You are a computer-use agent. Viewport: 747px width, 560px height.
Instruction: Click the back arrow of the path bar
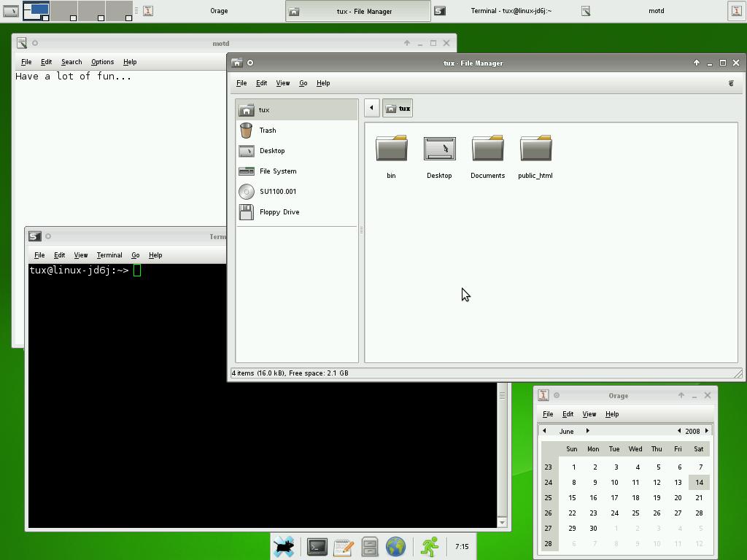[x=371, y=109]
